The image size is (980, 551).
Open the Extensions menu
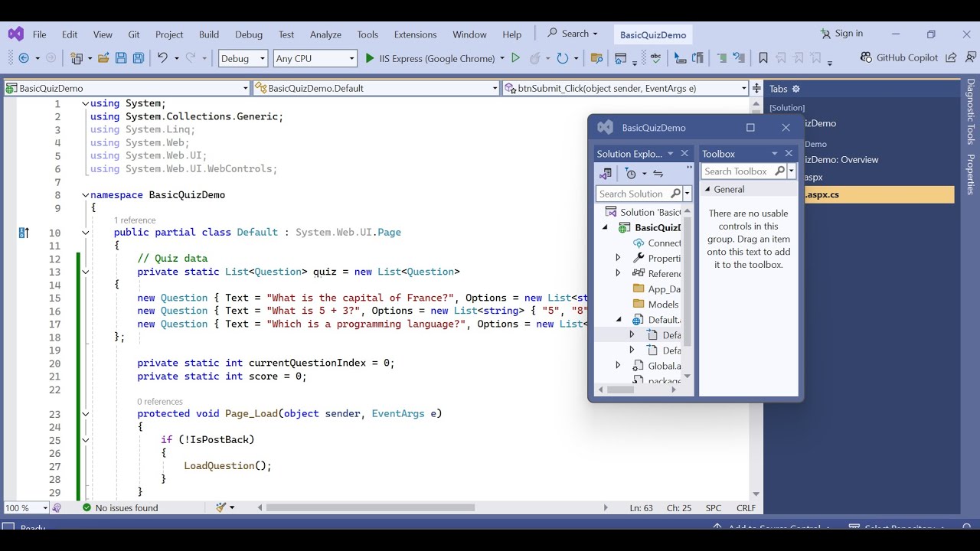415,34
